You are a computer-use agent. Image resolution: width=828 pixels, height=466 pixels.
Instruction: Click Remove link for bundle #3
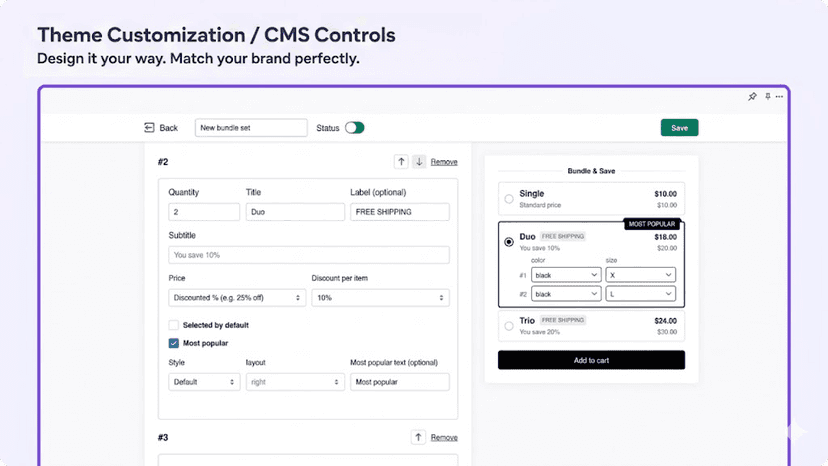[444, 437]
